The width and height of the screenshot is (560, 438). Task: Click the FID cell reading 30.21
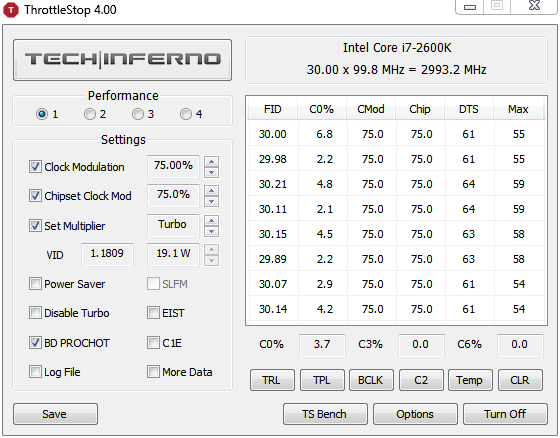click(x=273, y=184)
